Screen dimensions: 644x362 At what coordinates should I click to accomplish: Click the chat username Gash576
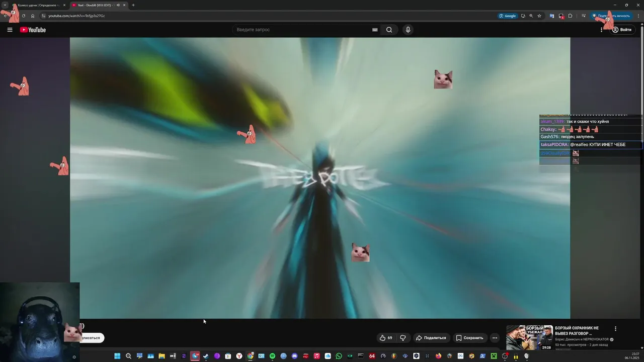click(x=550, y=137)
